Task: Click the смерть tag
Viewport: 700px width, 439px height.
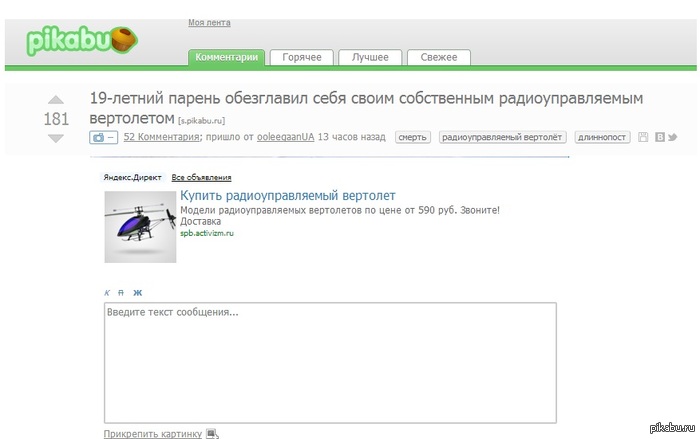Action: click(x=412, y=137)
